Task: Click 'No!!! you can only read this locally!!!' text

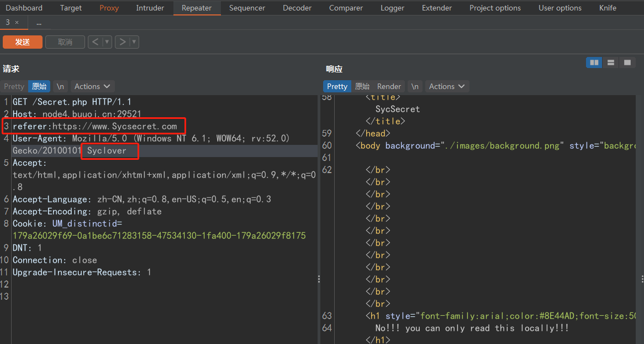Action: click(x=472, y=328)
